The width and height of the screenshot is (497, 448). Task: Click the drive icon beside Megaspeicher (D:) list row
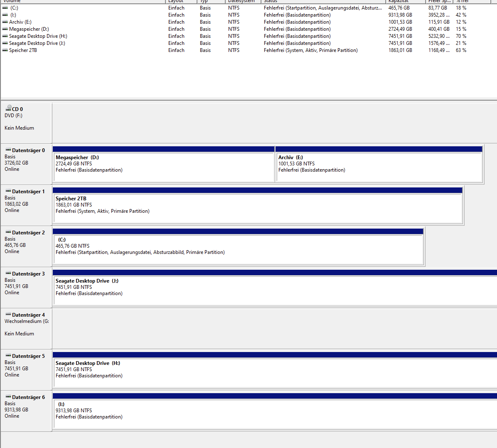[x=5, y=29]
